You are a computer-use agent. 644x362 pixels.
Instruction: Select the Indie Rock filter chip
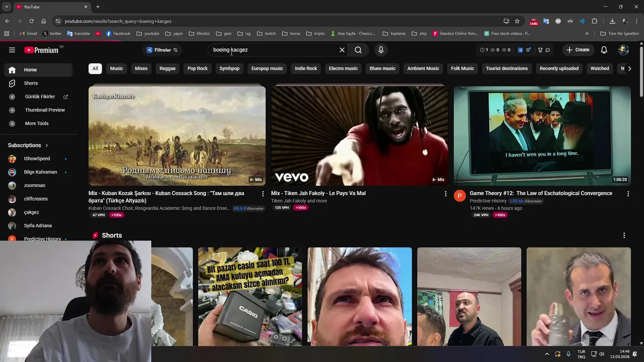pos(306,68)
